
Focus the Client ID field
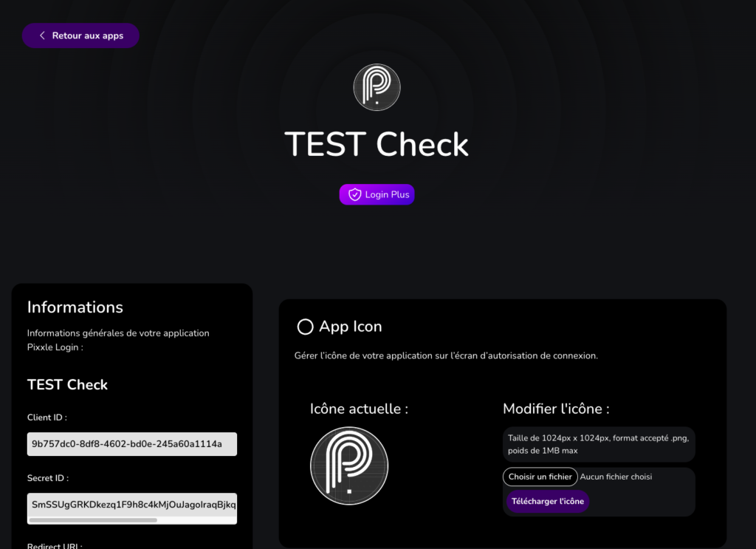[132, 444]
